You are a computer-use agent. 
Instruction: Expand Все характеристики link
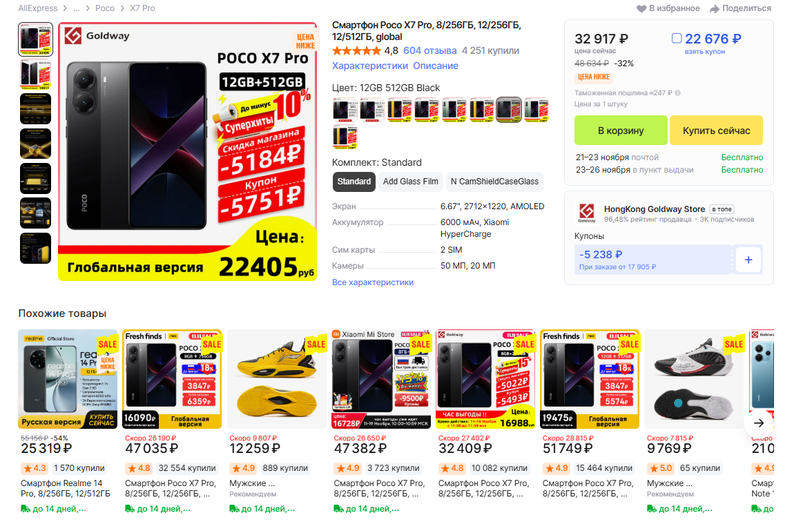coord(373,282)
